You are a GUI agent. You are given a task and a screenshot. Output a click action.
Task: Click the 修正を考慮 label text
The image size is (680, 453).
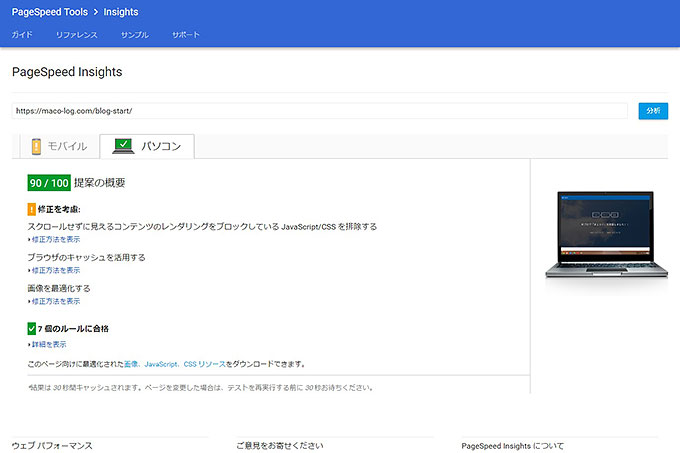59,209
